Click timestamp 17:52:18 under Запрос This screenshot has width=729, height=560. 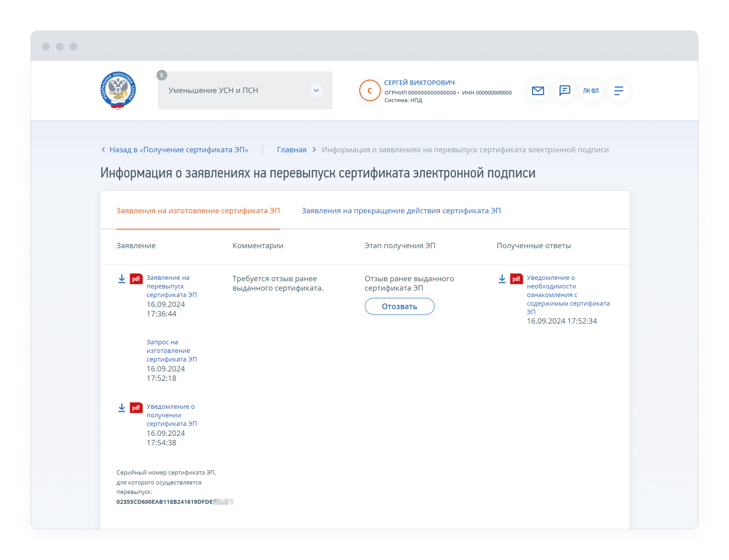coord(161,378)
